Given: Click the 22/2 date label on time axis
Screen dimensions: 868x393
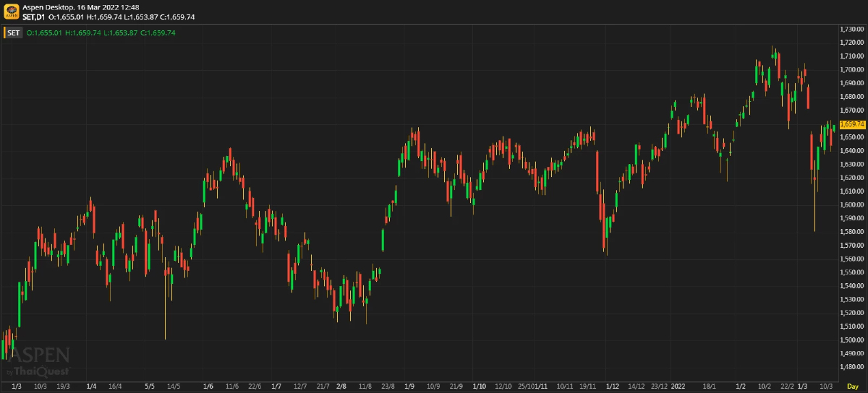Looking at the screenshot, I should [x=787, y=386].
